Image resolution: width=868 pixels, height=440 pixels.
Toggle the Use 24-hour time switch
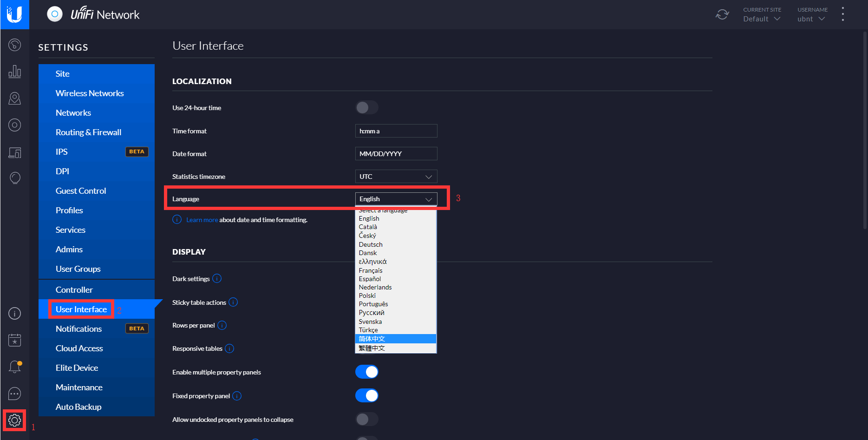[x=366, y=108]
